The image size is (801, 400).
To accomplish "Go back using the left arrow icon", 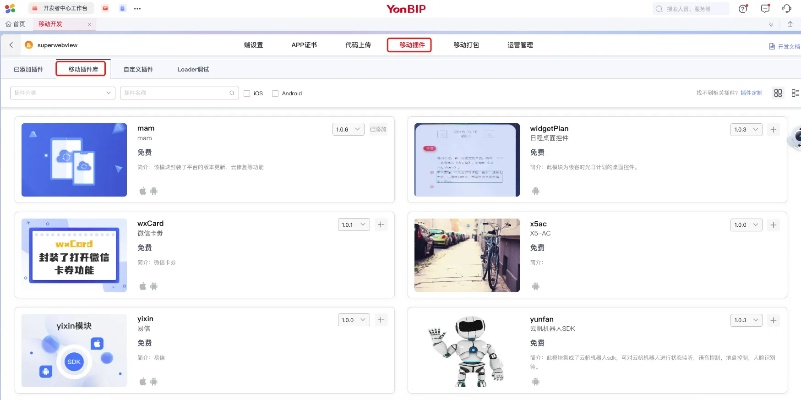I will tap(12, 45).
